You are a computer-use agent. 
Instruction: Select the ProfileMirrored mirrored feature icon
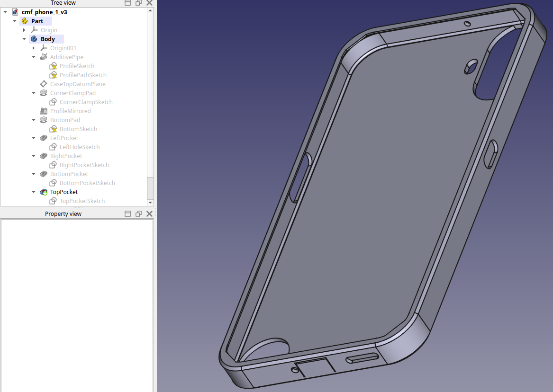coord(43,111)
